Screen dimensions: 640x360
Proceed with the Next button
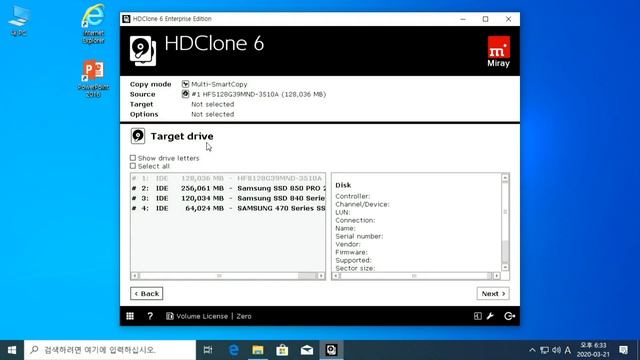click(493, 293)
